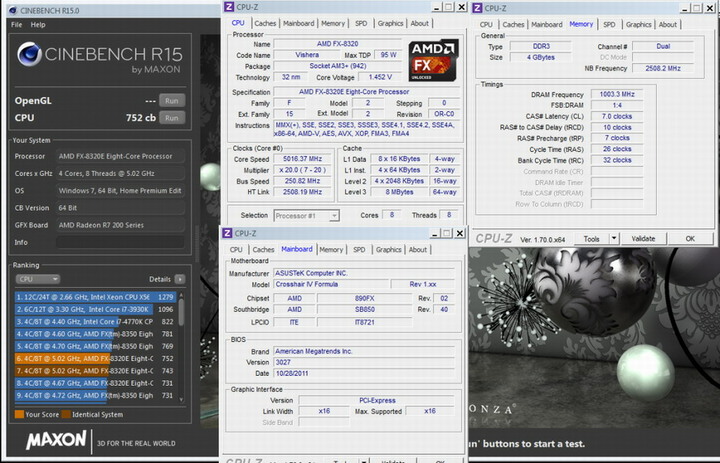Select ranking row 7 FX-8320E score 743
This screenshot has width=720, height=463.
pyautogui.click(x=95, y=371)
